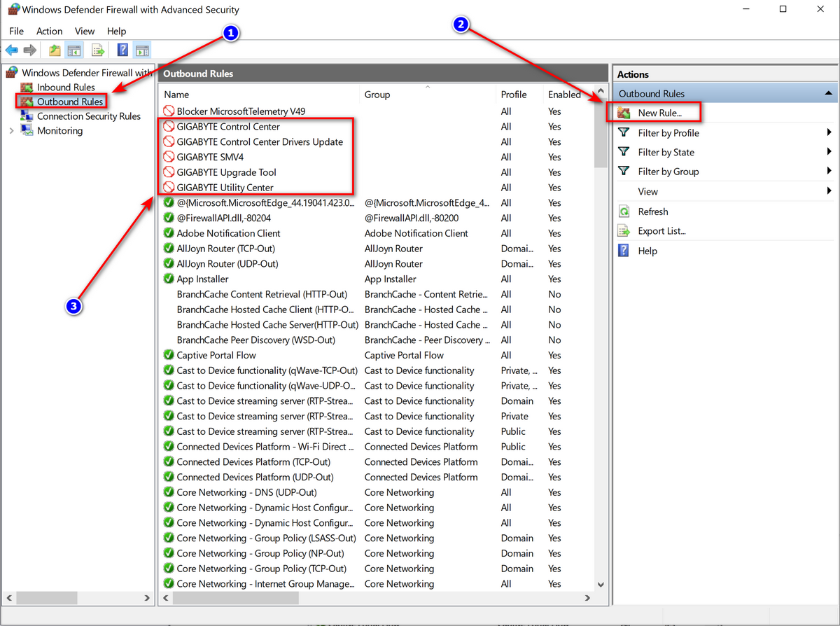This screenshot has height=626, width=840.
Task: Toggle the Show/Hide Console Tree icon
Action: click(73, 50)
